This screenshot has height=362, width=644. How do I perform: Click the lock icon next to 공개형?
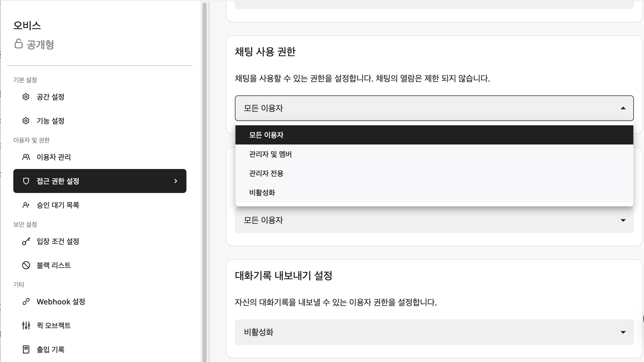[x=18, y=44]
